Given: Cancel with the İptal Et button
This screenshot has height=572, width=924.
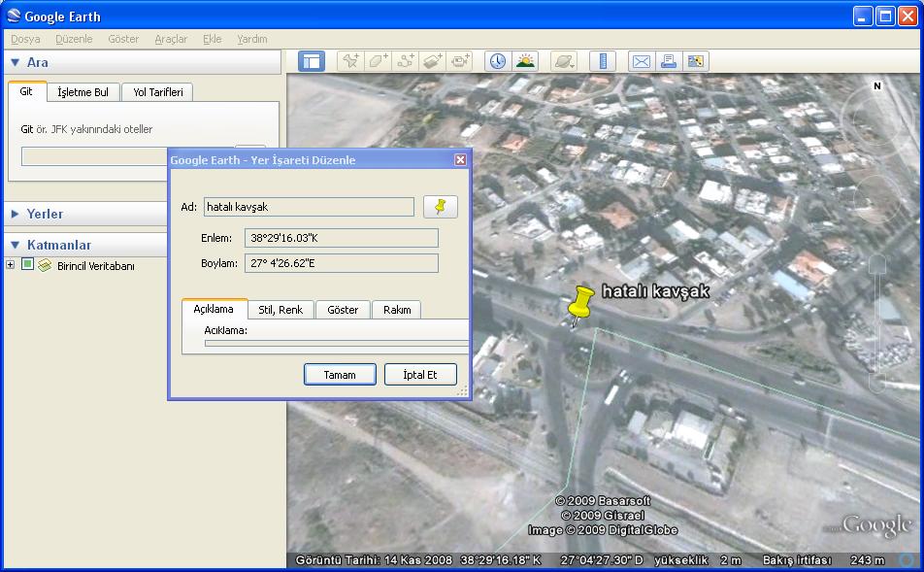Looking at the screenshot, I should (x=420, y=375).
